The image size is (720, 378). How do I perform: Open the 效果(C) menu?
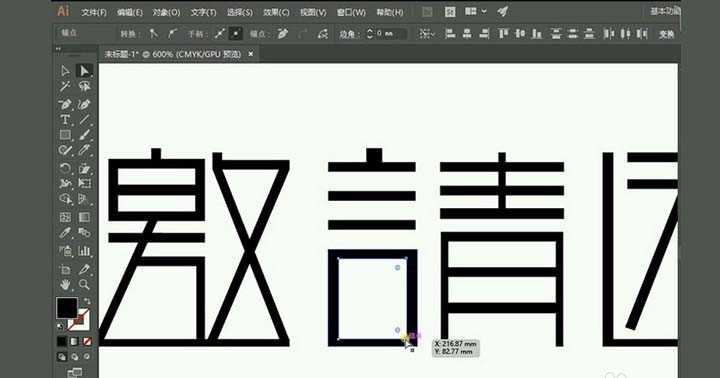pyautogui.click(x=276, y=12)
